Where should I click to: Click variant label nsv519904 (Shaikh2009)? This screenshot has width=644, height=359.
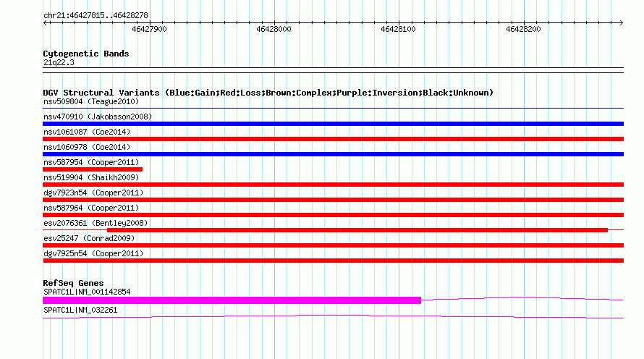pos(91,177)
